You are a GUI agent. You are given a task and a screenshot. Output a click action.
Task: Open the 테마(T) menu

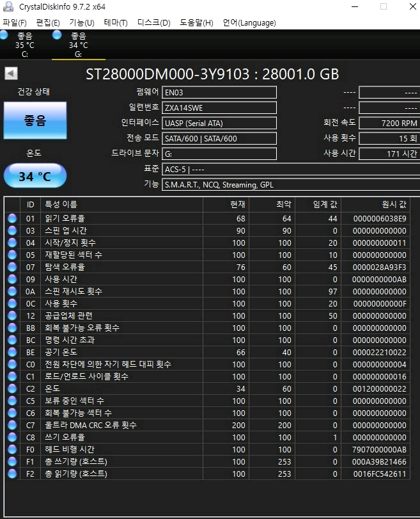[116, 22]
